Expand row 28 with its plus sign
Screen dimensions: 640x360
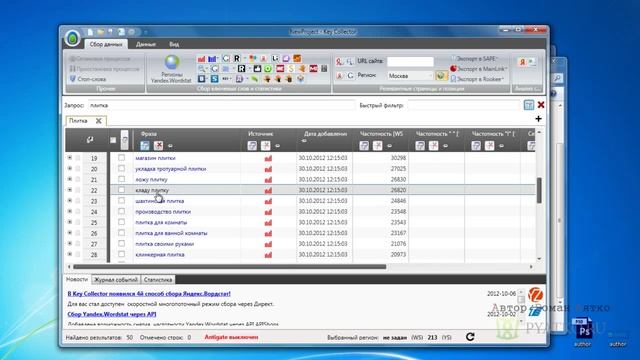70,254
